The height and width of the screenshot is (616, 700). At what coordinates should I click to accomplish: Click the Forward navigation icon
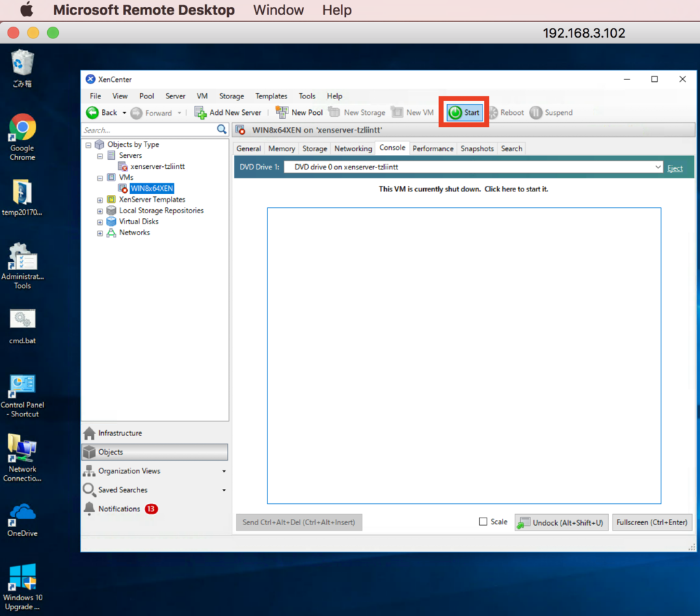137,113
